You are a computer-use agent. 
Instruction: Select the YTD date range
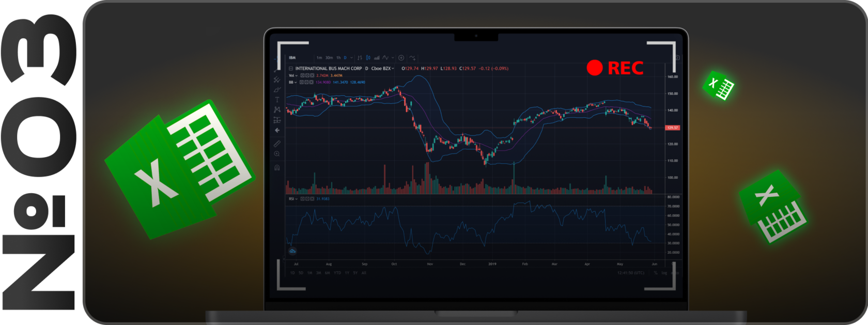(x=337, y=273)
